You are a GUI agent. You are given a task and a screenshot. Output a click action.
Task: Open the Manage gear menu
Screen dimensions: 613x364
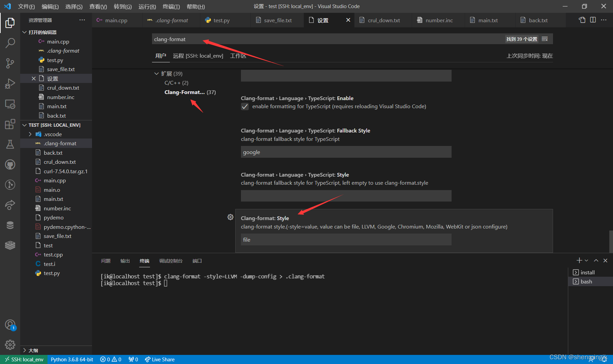pos(10,345)
